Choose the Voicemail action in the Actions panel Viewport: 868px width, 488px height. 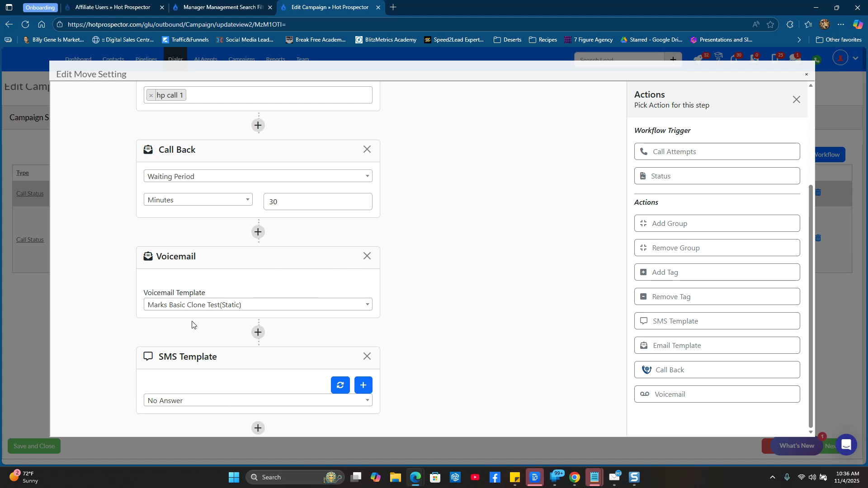pos(717,394)
